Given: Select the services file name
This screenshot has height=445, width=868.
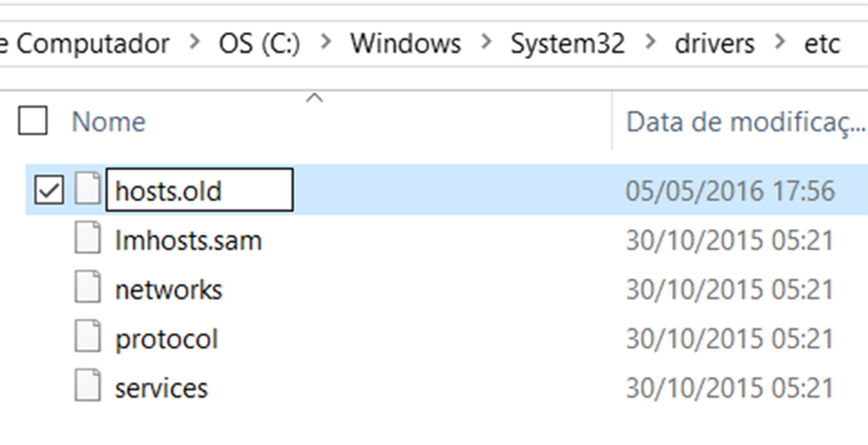Looking at the screenshot, I should click(x=161, y=388).
